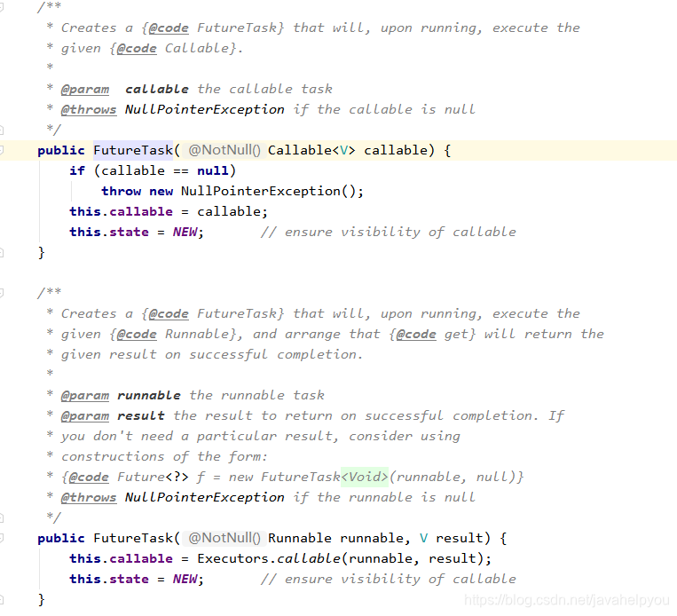677x616 pixels.
Task: Click bold 'callable' in the Javadoc param line
Action: (157, 89)
